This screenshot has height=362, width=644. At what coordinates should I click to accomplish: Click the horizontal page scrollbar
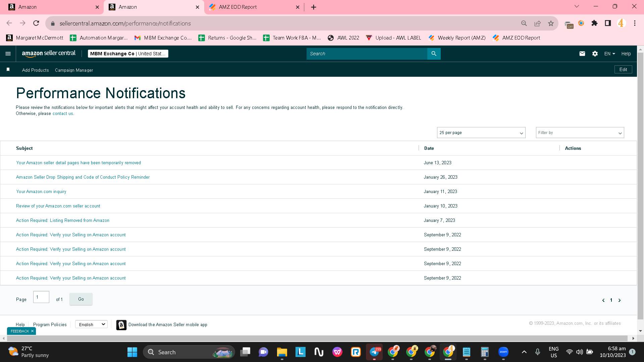tap(317, 338)
